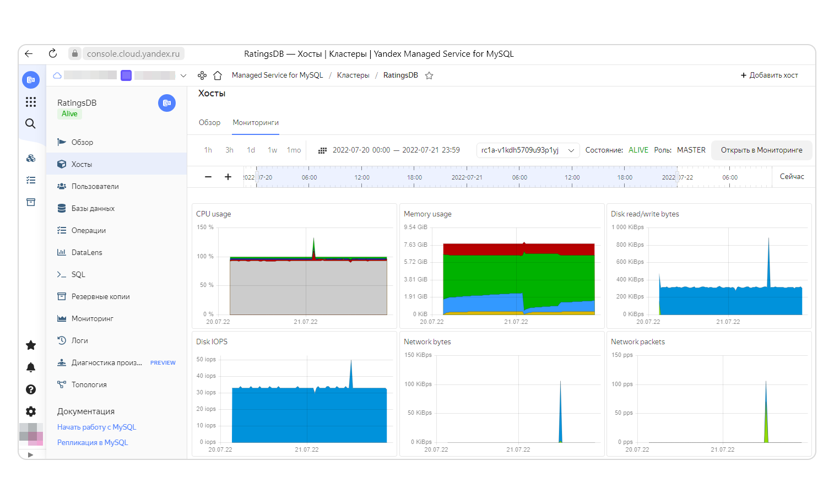Click the RatingsDB breadcrumb
834x504 pixels.
click(400, 75)
